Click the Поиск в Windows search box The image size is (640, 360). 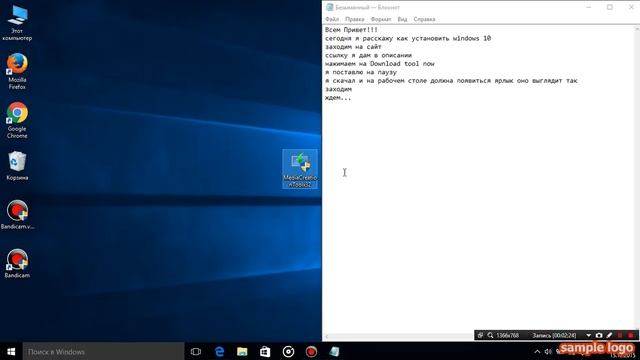coord(103,351)
